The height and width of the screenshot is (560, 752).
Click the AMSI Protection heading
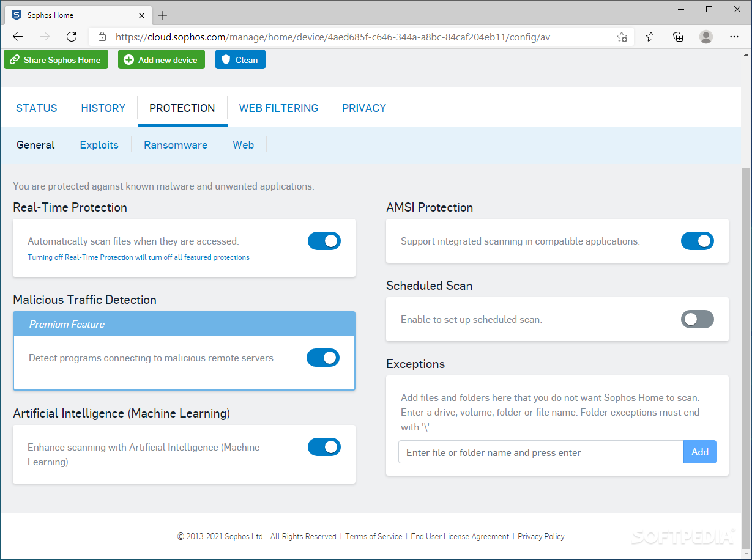(x=430, y=207)
